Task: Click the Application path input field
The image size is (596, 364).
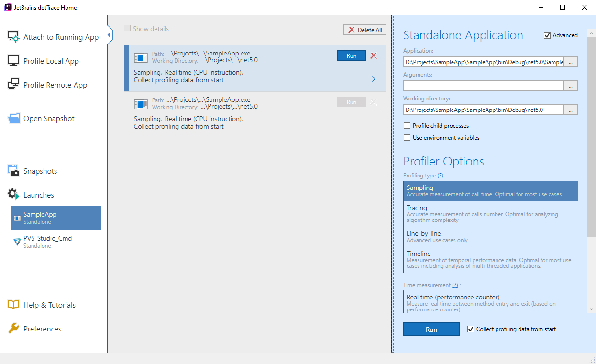Action: [484, 62]
